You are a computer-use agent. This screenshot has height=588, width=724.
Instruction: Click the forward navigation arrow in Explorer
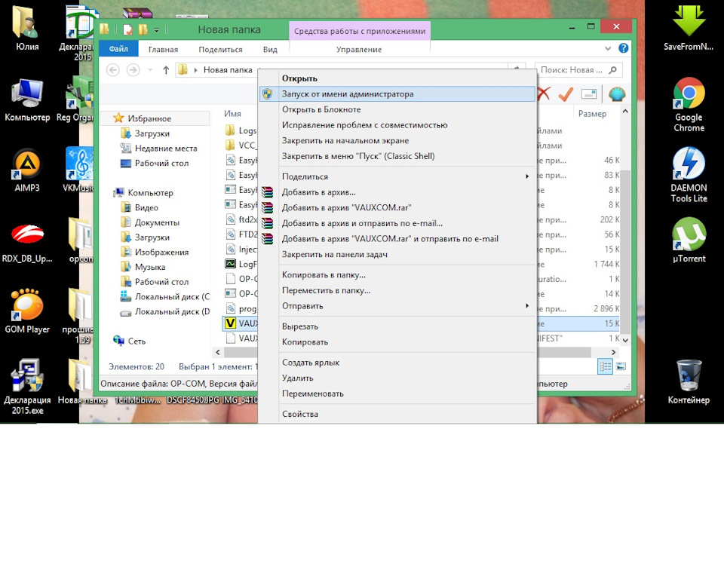[x=133, y=69]
